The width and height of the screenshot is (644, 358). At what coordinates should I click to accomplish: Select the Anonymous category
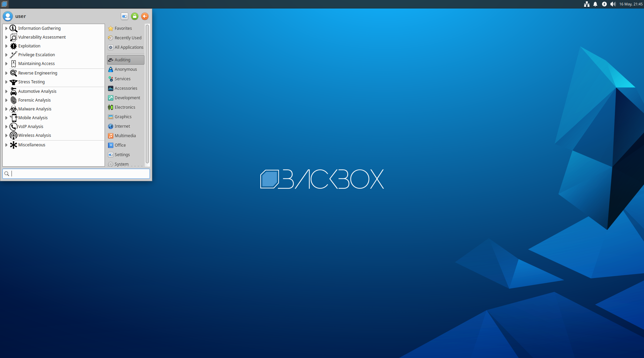126,69
